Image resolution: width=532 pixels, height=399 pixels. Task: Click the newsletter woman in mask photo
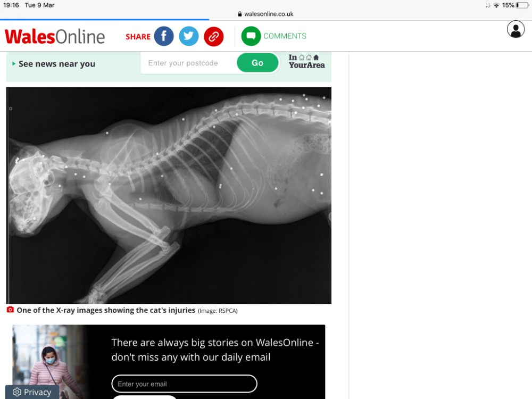pos(49,362)
